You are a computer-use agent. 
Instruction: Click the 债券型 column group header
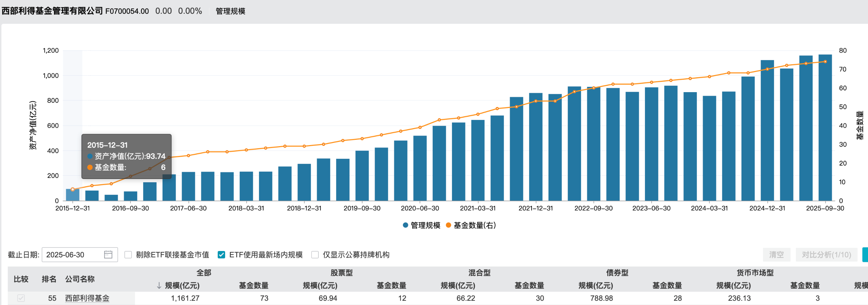tap(617, 273)
